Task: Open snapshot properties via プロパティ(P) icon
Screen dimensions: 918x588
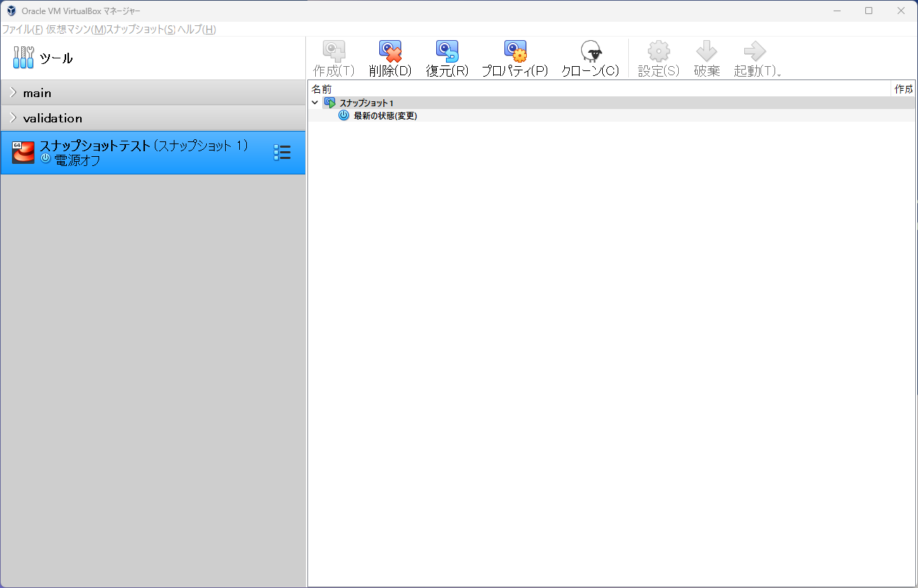Action: coord(515,51)
